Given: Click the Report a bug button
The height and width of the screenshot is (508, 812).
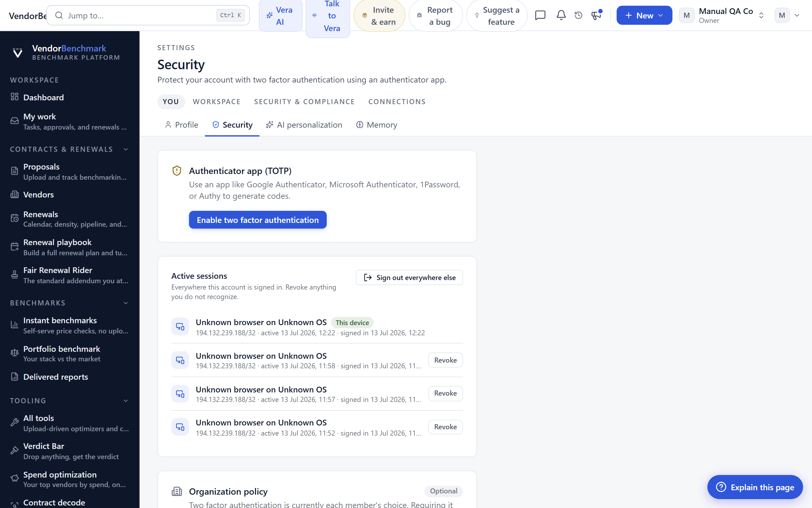Looking at the screenshot, I should (x=435, y=16).
